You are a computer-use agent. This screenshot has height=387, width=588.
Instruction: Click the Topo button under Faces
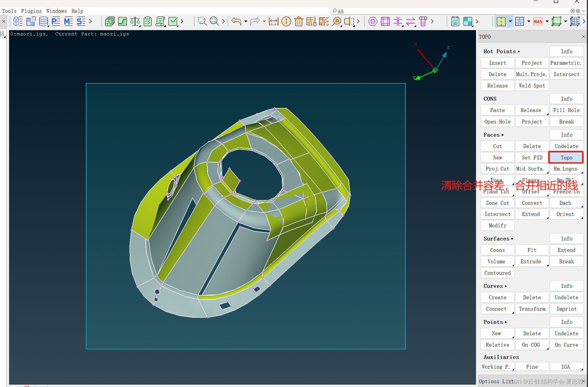[566, 157]
